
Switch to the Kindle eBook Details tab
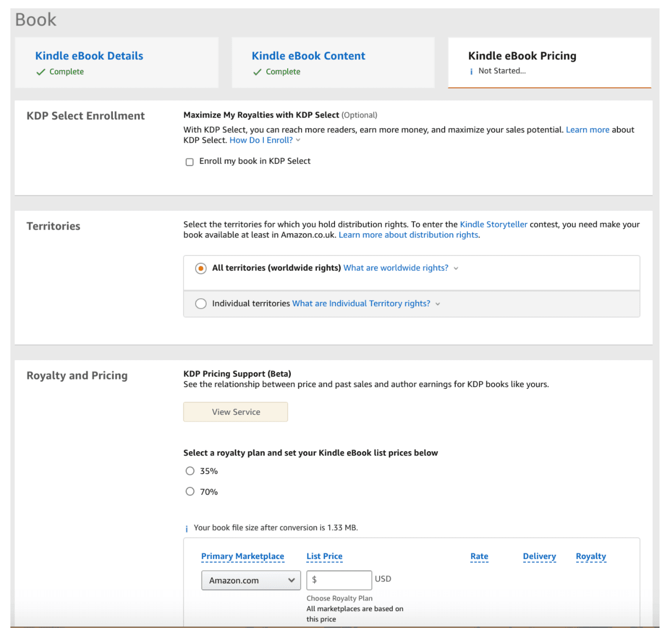[88, 55]
